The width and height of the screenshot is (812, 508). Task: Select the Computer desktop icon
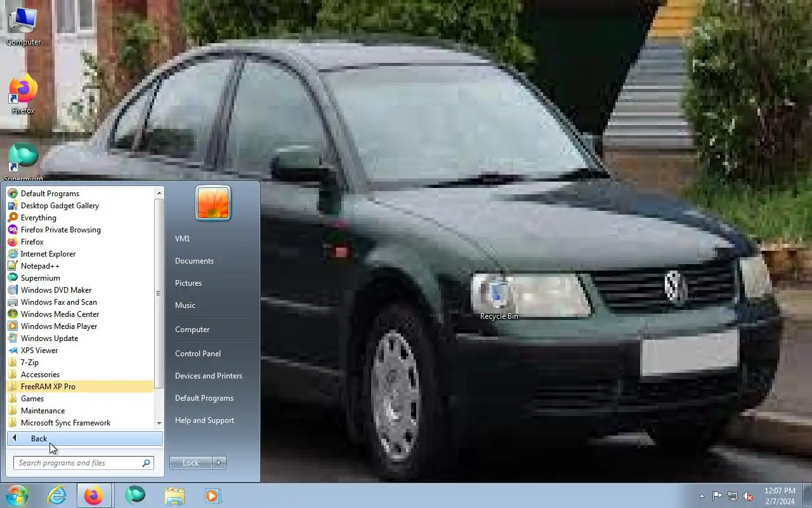(x=23, y=26)
